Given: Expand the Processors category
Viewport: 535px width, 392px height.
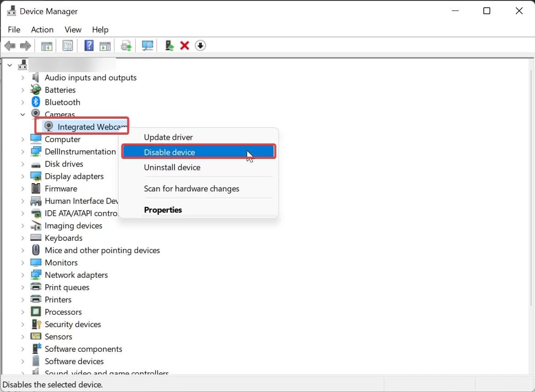Looking at the screenshot, I should click(22, 312).
